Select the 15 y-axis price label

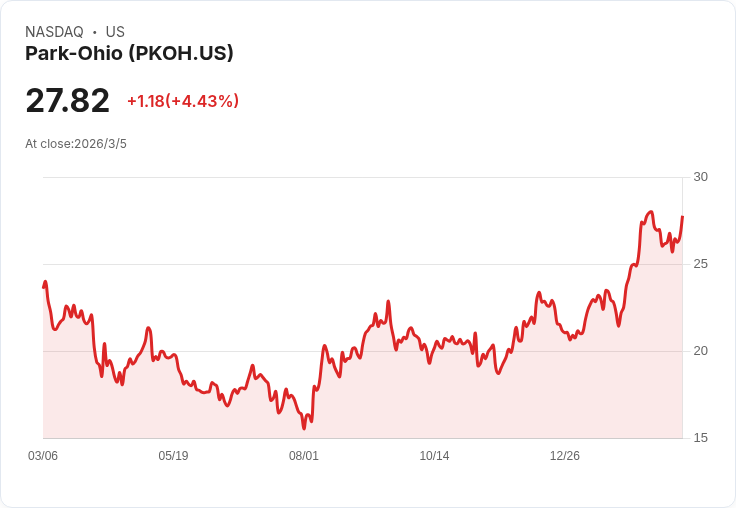click(x=700, y=438)
